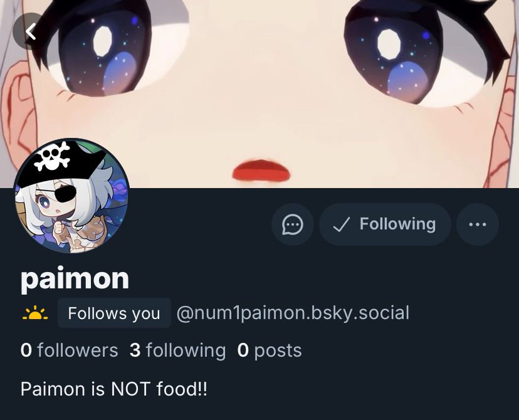
Task: Click the red mouth in the banner image
Action: pyautogui.click(x=261, y=171)
